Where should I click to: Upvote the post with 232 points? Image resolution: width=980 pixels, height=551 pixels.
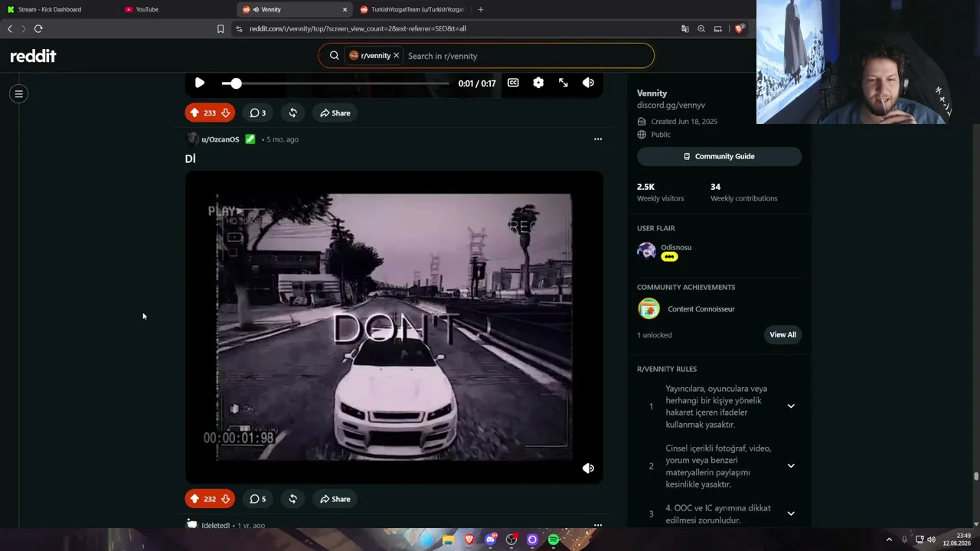[194, 499]
